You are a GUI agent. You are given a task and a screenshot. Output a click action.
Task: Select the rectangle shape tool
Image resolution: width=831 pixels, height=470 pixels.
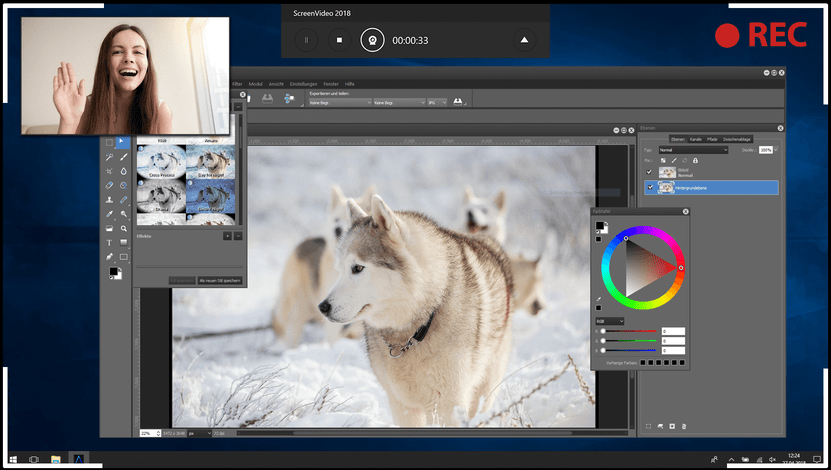[123, 257]
